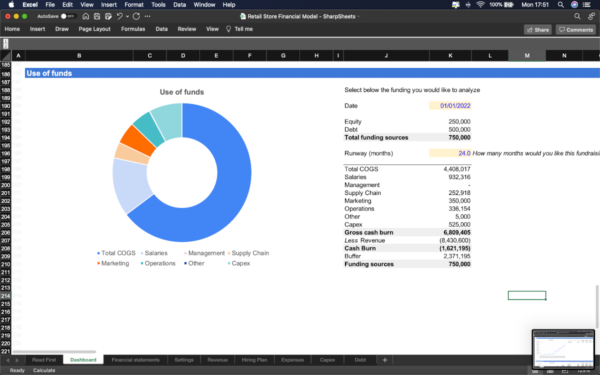This screenshot has height=375, width=600.
Task: Open the Formulas ribbon tab
Action: (133, 29)
